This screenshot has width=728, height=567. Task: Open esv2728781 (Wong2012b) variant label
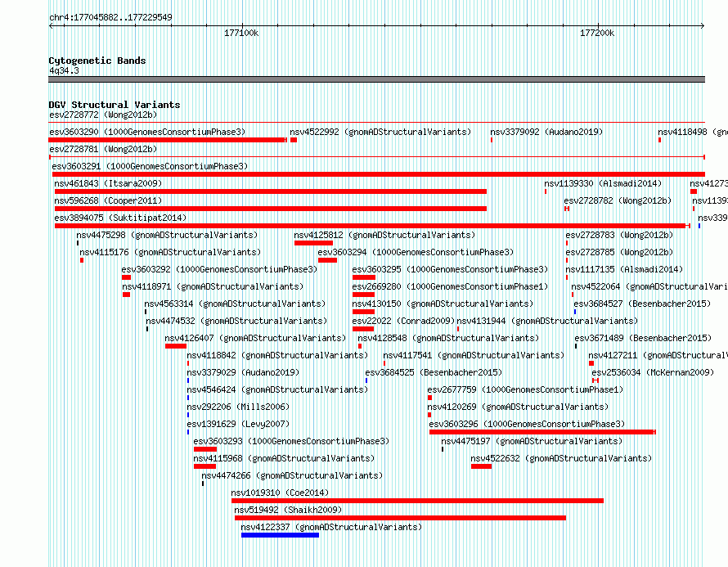[x=103, y=149]
